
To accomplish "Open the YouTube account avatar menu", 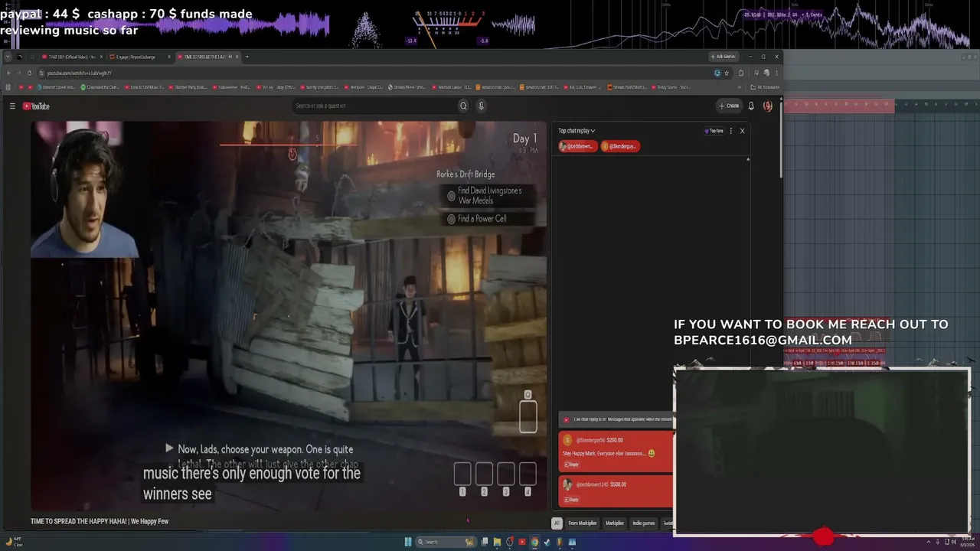I will point(767,106).
